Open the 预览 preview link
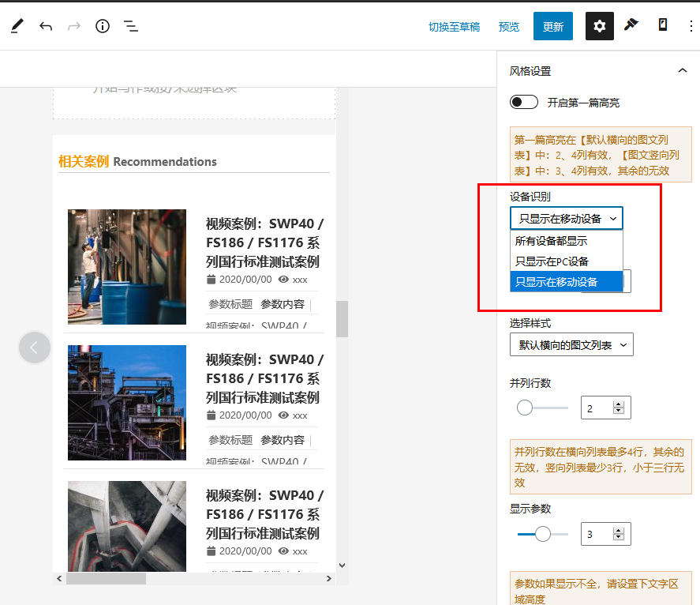 (509, 26)
